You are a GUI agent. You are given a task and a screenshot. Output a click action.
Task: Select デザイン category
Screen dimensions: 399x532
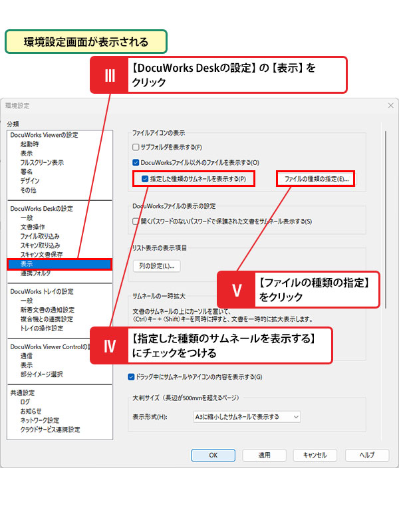(30, 181)
